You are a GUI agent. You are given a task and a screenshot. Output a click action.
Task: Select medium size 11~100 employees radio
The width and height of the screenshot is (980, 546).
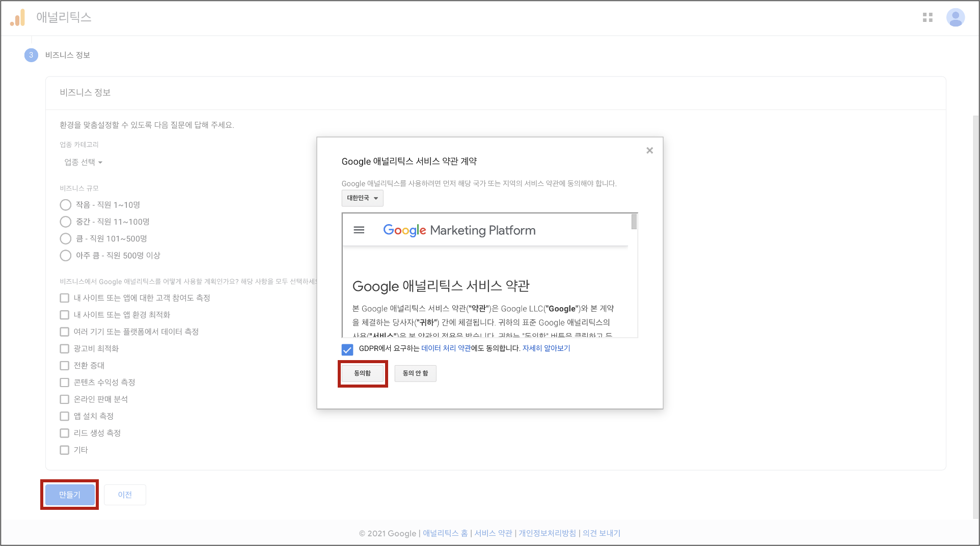[66, 222]
